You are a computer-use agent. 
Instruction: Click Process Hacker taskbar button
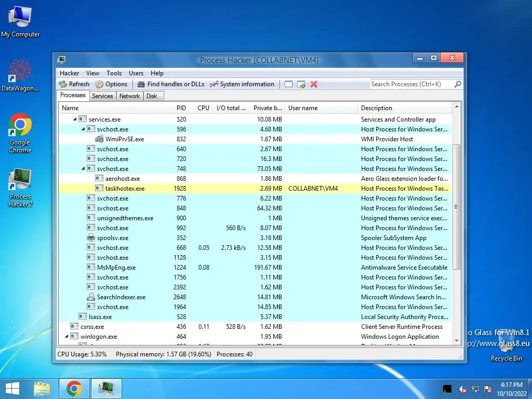click(107, 389)
